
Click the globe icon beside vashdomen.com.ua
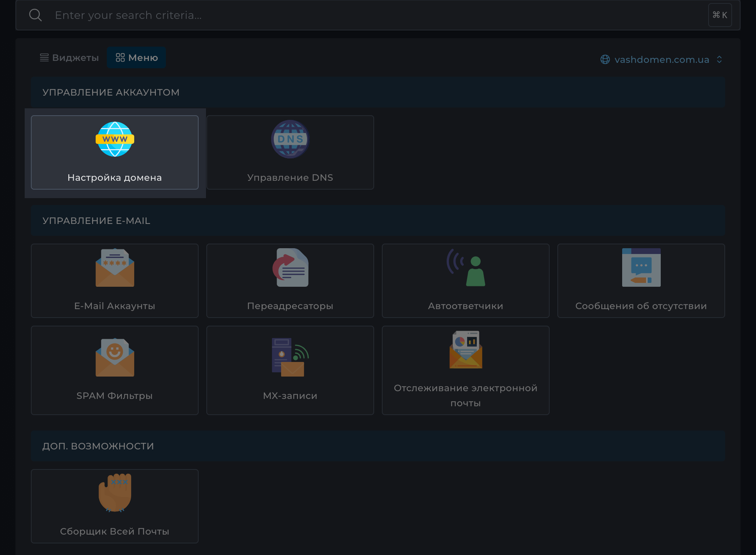point(605,59)
